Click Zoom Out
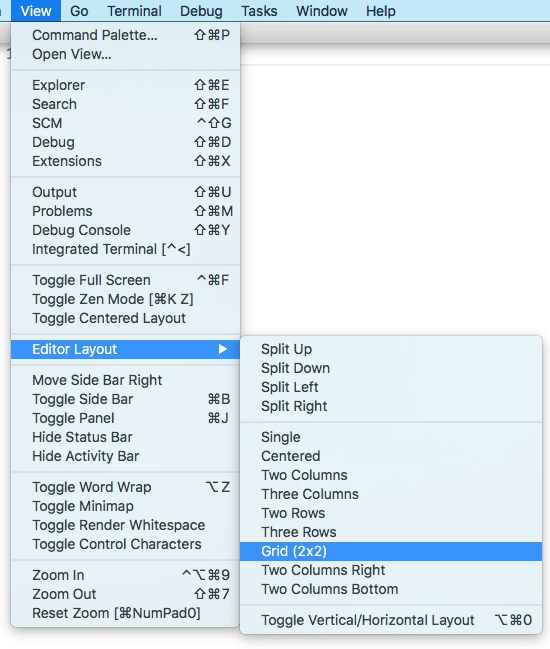The image size is (550, 649). pyautogui.click(x=125, y=594)
